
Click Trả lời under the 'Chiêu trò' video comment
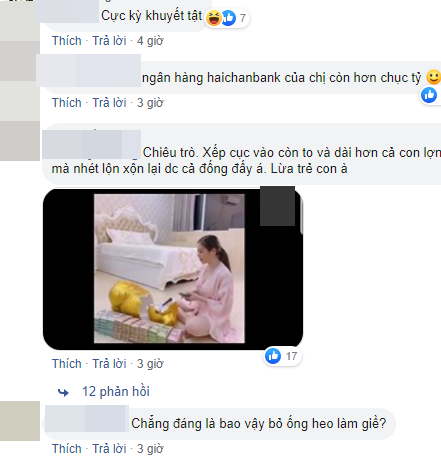(x=109, y=364)
